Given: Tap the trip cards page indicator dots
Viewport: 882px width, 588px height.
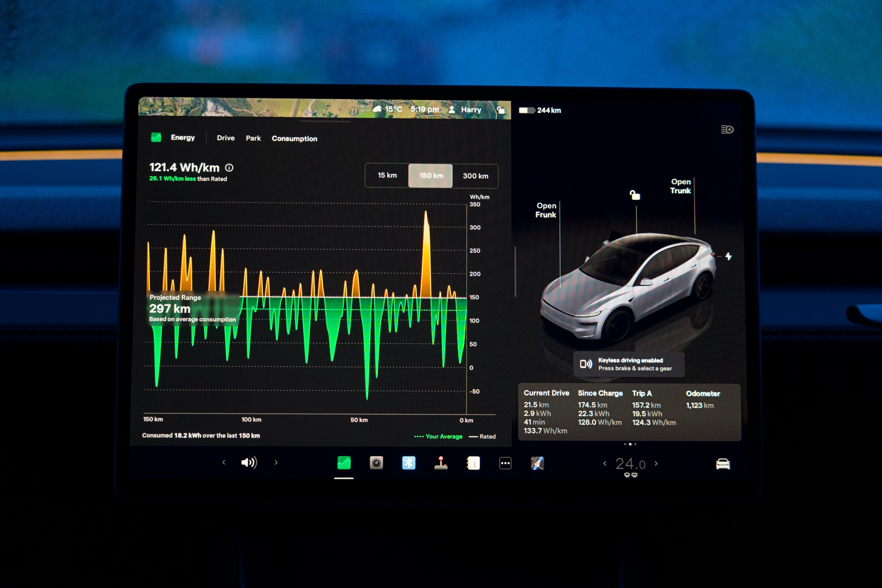Looking at the screenshot, I should [x=630, y=444].
